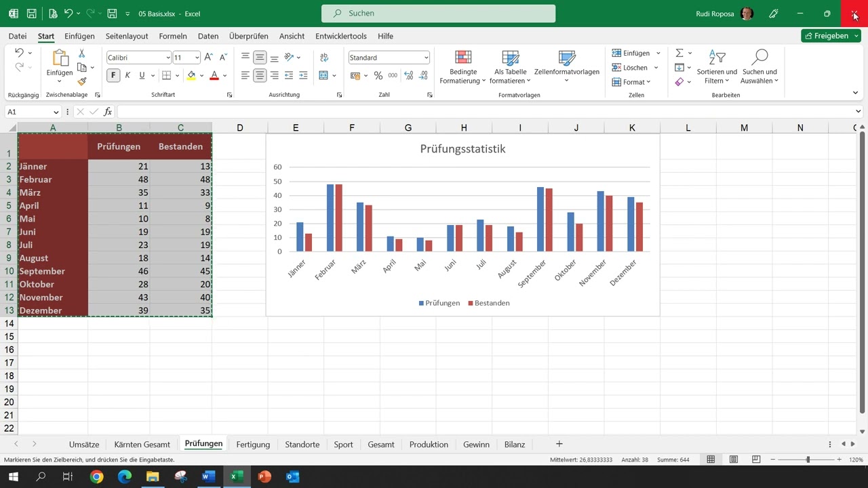
Task: Apply percent style with the % icon
Action: (x=378, y=75)
